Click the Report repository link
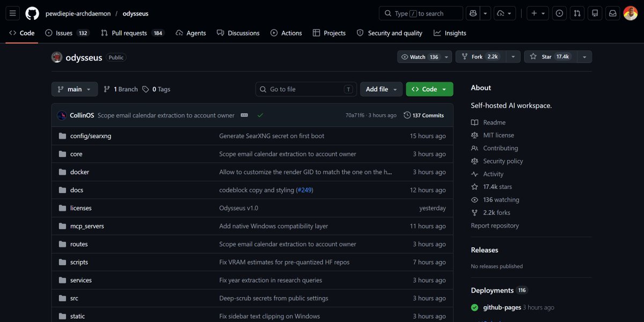Screen dimensions: 644x322 click(x=495, y=225)
